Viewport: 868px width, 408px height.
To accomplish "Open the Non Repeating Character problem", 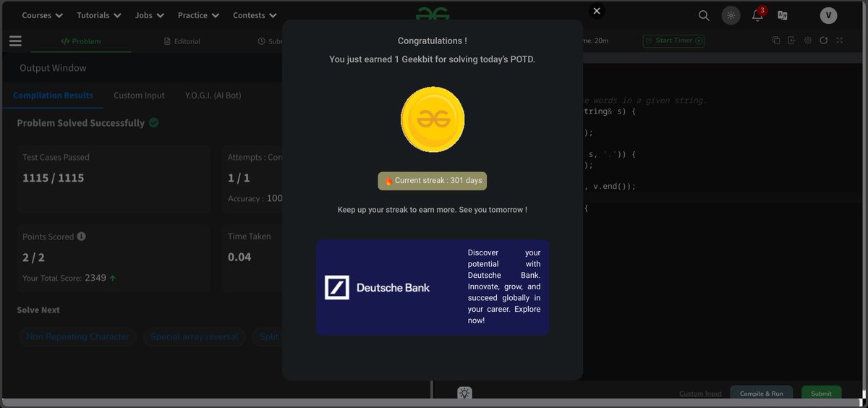I will tap(77, 336).
